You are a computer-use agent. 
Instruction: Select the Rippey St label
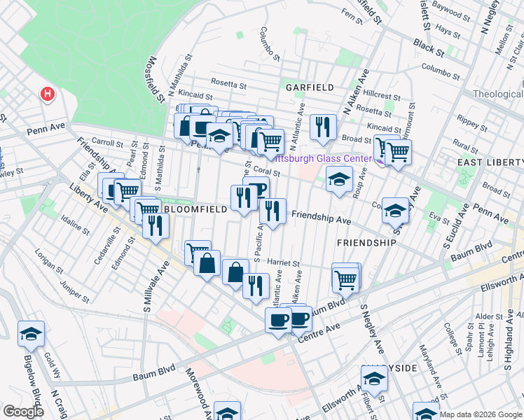coord(472,123)
